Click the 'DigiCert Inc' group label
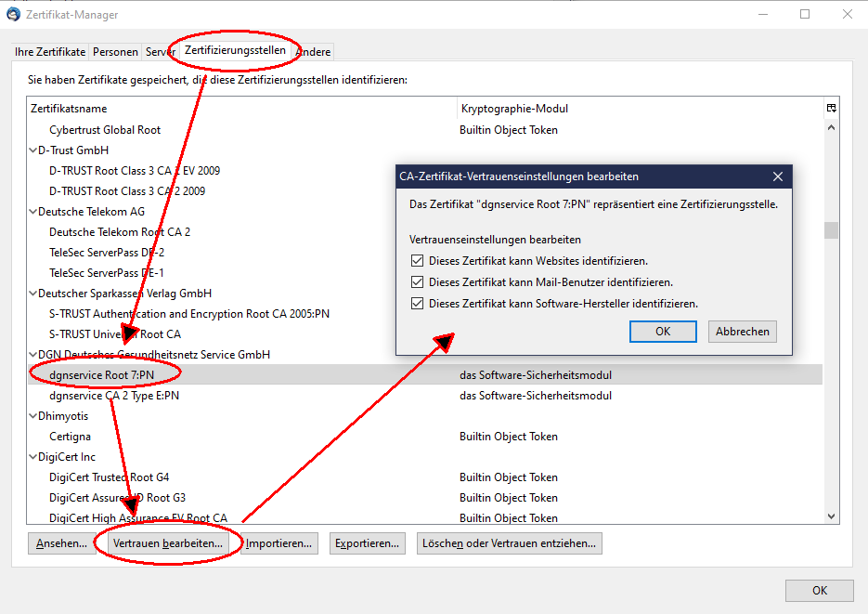868x614 pixels. (x=67, y=457)
